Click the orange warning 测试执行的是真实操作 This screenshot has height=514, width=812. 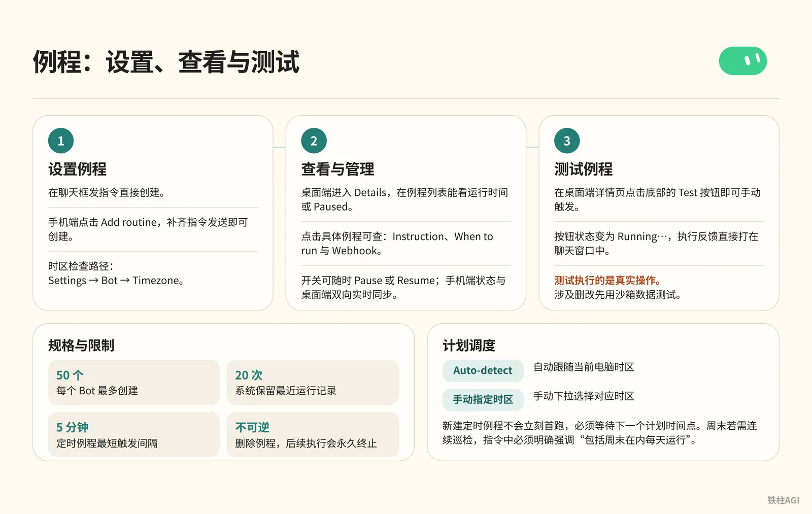(x=607, y=281)
